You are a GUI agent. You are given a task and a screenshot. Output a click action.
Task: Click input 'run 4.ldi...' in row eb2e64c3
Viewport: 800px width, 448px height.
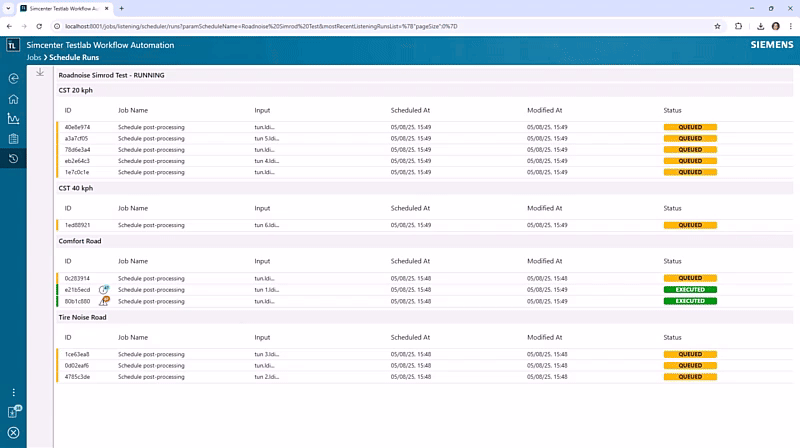[266, 161]
